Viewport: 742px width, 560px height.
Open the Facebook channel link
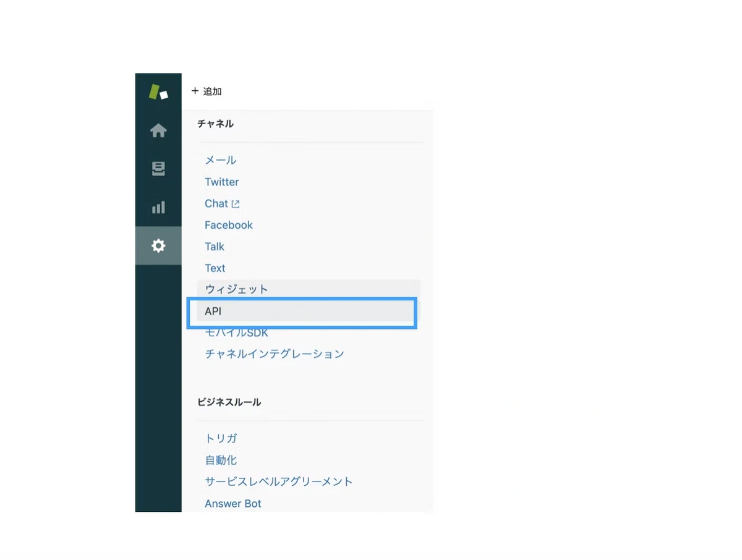pos(229,225)
